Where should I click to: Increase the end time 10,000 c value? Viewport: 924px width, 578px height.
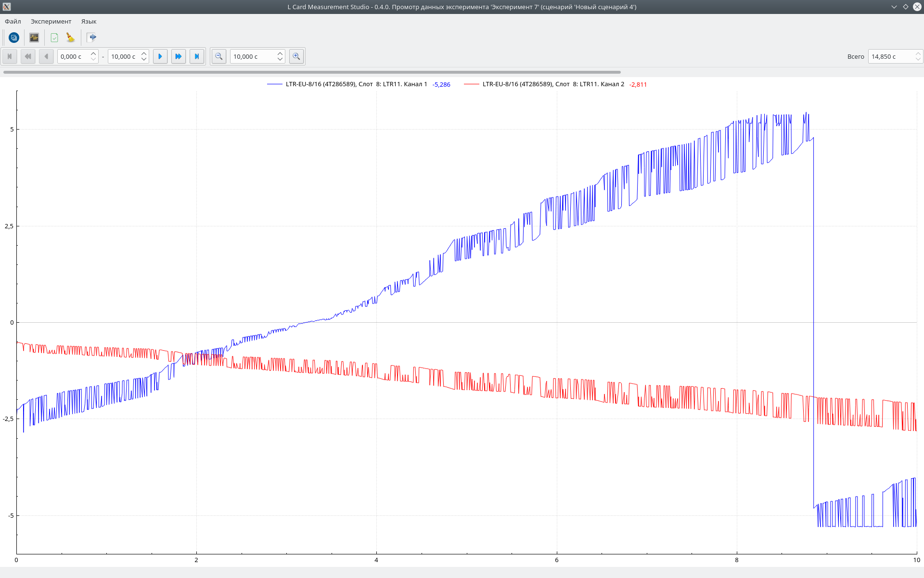tap(144, 53)
